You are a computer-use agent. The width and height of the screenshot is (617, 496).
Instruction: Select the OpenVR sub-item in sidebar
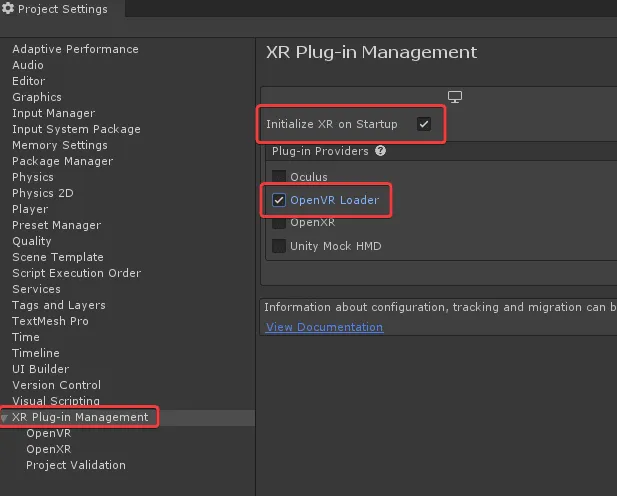coord(48,433)
